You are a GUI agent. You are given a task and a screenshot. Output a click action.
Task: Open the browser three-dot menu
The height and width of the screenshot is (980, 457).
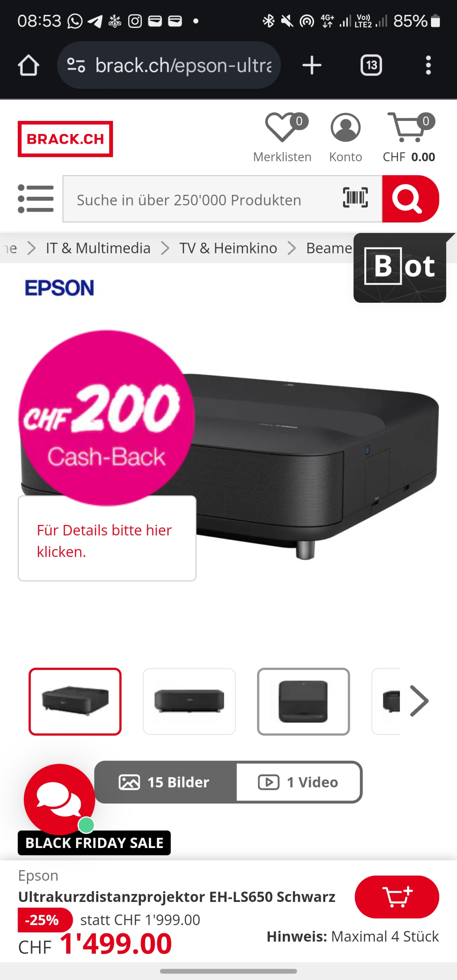pos(428,65)
